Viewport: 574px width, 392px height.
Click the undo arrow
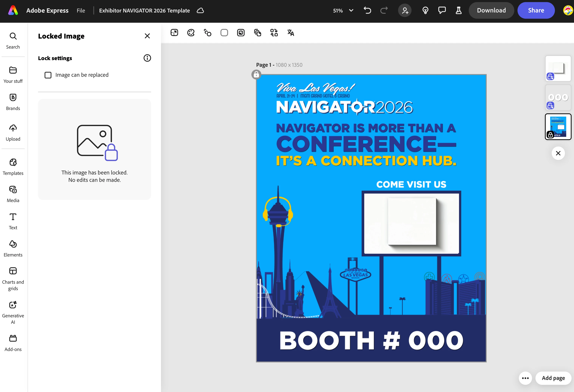(367, 10)
